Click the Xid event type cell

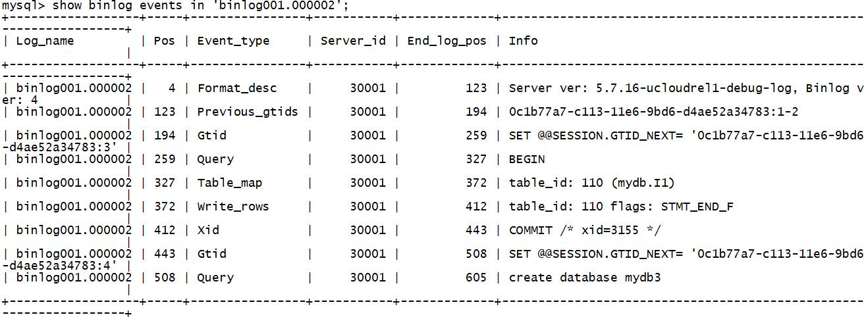pyautogui.click(x=208, y=230)
